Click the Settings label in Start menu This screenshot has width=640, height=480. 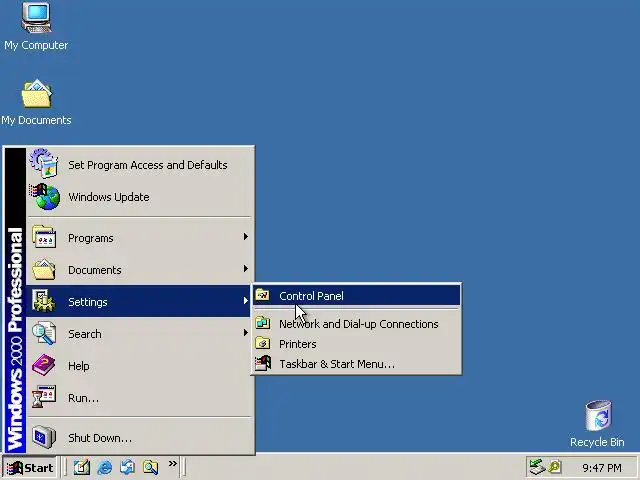(x=88, y=302)
